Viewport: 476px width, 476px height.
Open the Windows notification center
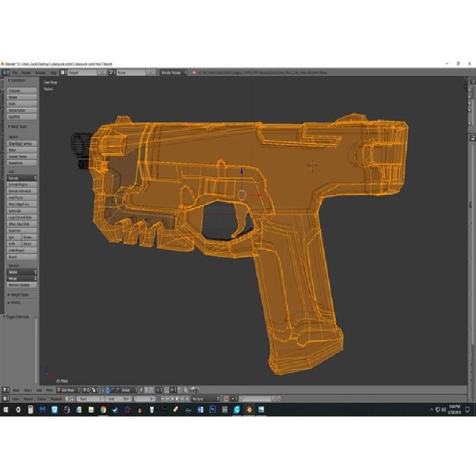point(468,410)
